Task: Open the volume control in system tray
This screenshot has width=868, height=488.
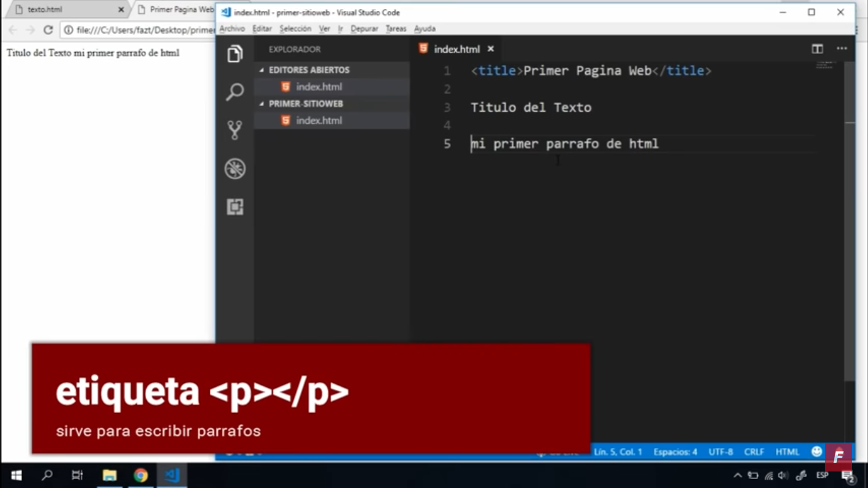Action: tap(783, 475)
